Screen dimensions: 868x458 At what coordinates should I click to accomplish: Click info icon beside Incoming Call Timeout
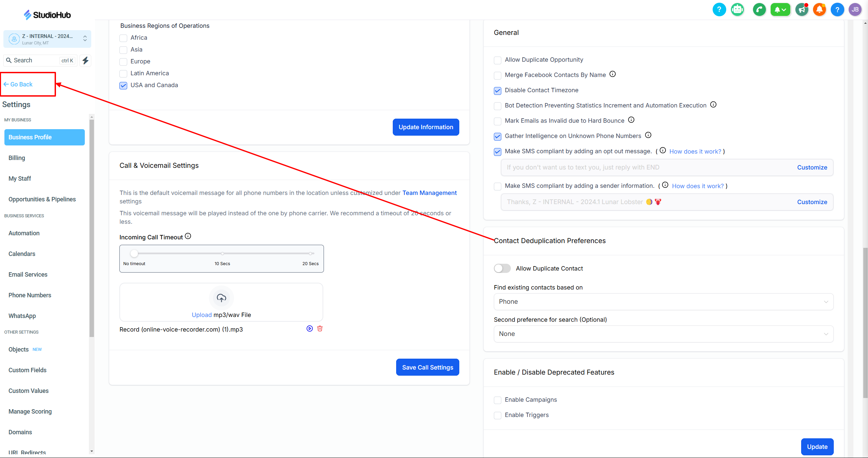[x=188, y=236]
